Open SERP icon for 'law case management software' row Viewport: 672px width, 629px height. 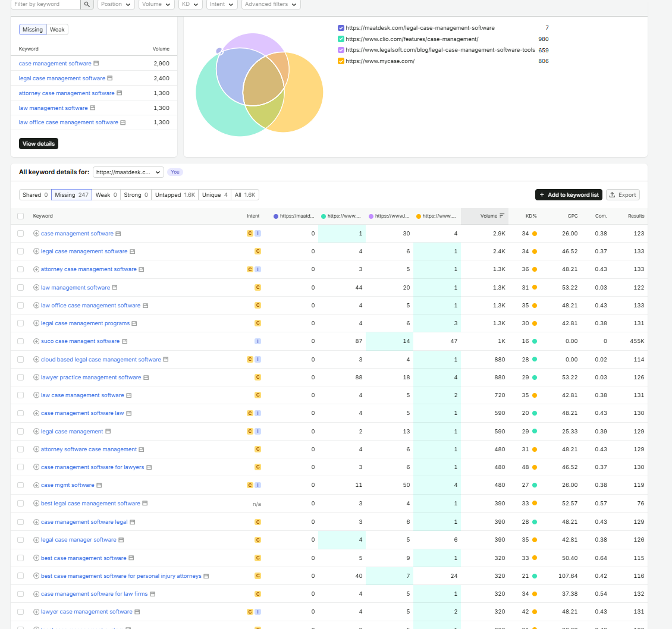[129, 395]
